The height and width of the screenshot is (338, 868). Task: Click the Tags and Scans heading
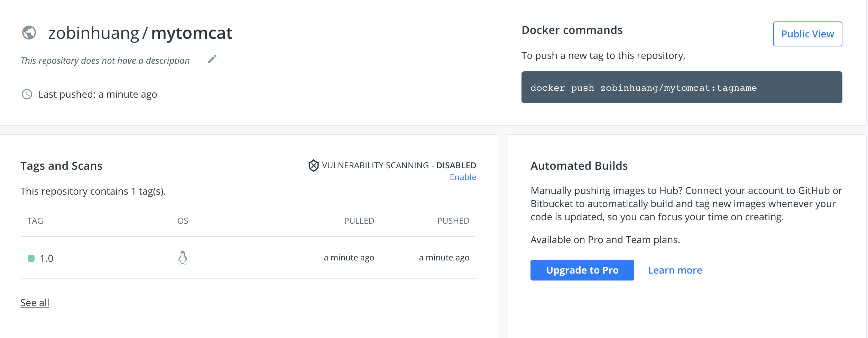pyautogui.click(x=61, y=166)
